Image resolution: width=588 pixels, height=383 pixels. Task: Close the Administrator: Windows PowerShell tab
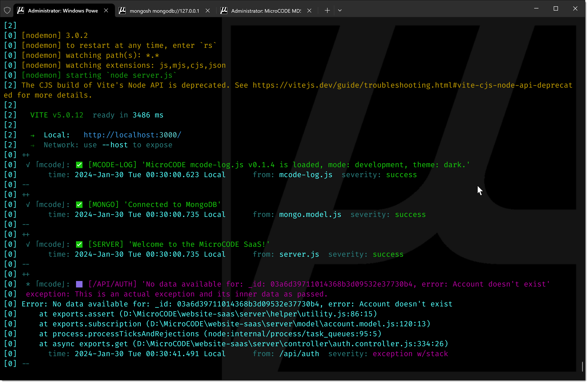106,11
